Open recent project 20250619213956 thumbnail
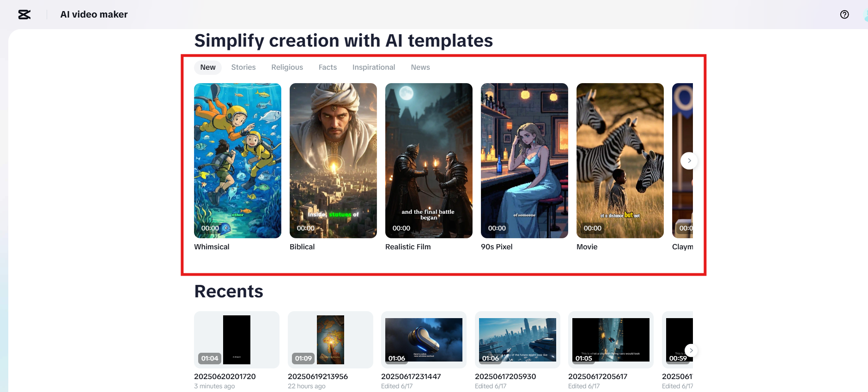 [330, 340]
